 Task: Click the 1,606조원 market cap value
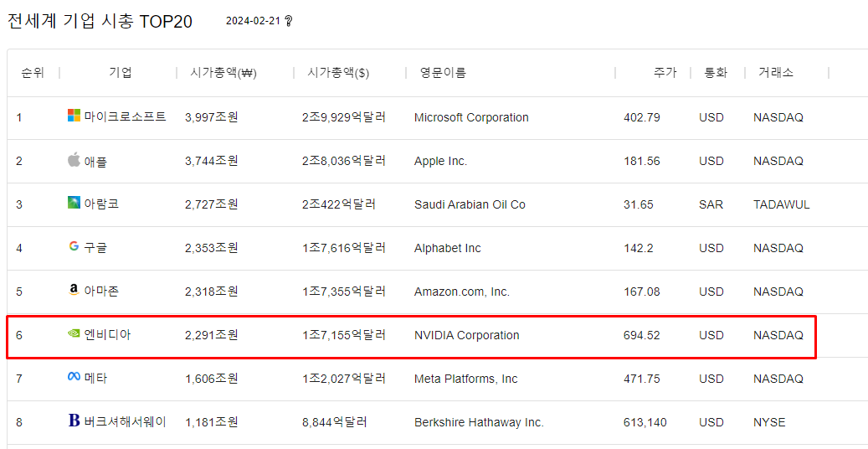(x=212, y=379)
